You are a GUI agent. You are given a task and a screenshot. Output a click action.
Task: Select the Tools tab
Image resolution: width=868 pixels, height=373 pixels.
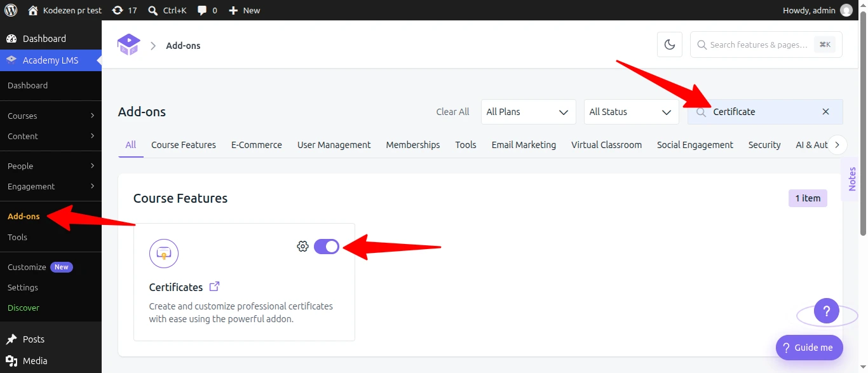point(466,145)
